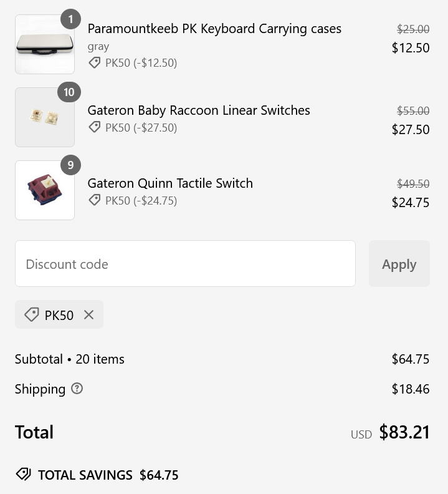The height and width of the screenshot is (494, 448).
Task: Click the quantity badge showing 10
Action: pos(69,92)
